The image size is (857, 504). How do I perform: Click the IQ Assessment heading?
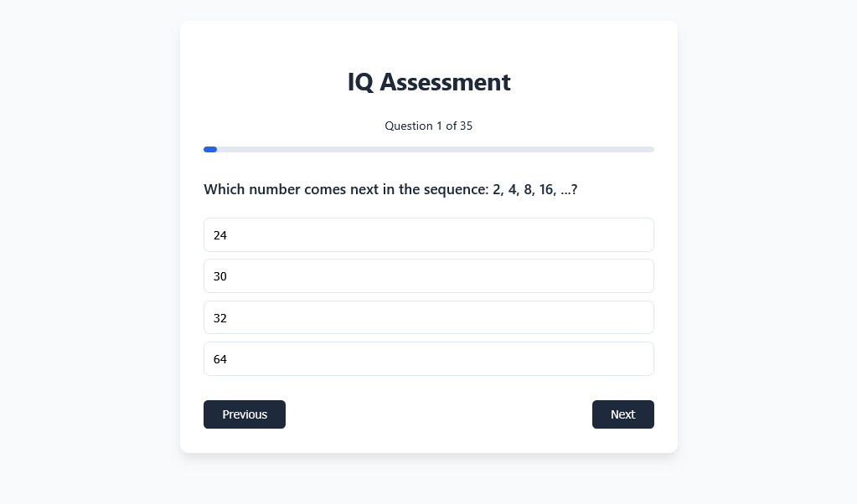point(429,82)
